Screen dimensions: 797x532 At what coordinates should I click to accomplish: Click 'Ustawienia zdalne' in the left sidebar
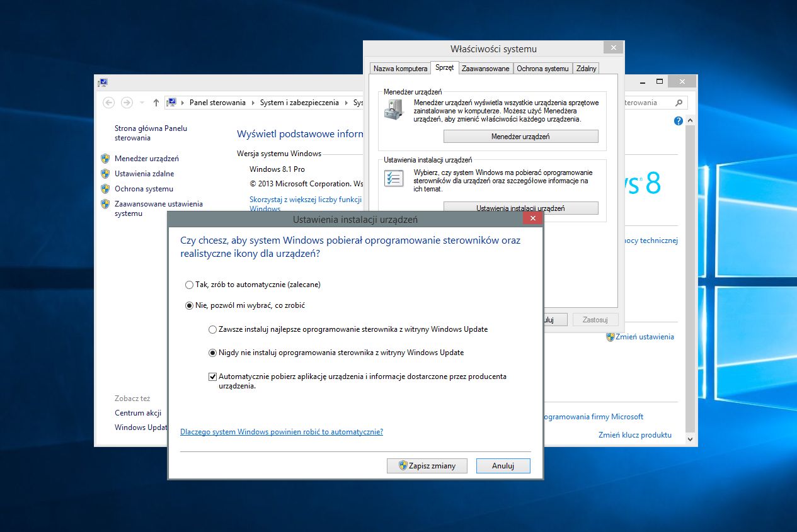tap(144, 174)
